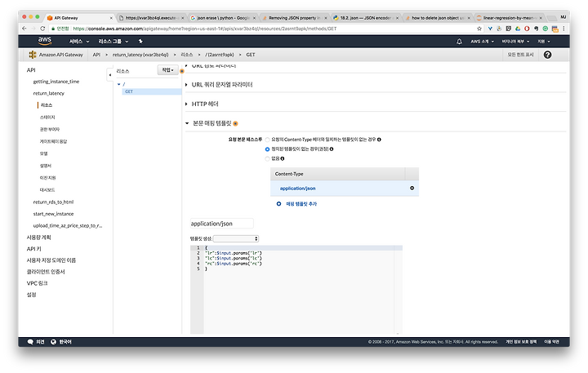Collapse the resources panel with arrow handle
The height and width of the screenshot is (373, 588).
point(110,75)
